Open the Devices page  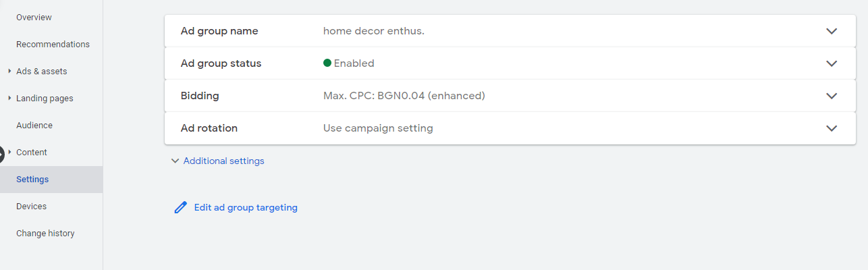tap(31, 206)
